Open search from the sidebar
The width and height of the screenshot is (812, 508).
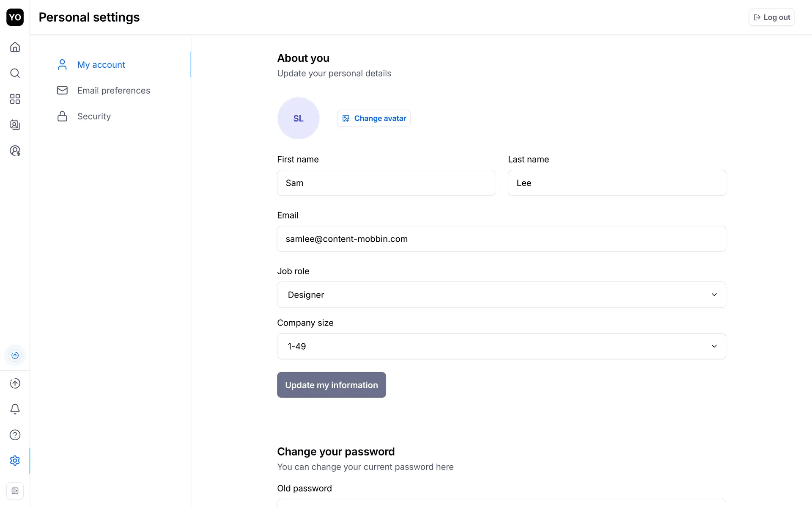point(15,73)
